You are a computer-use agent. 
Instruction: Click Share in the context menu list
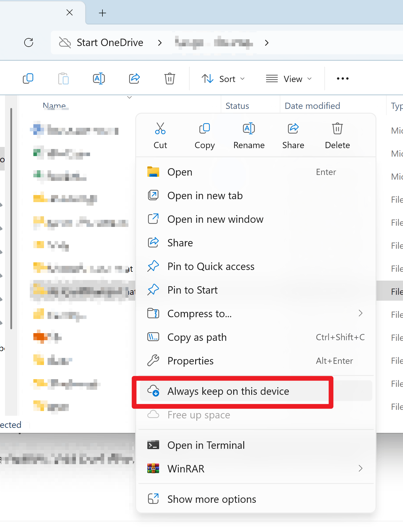tap(256, 243)
